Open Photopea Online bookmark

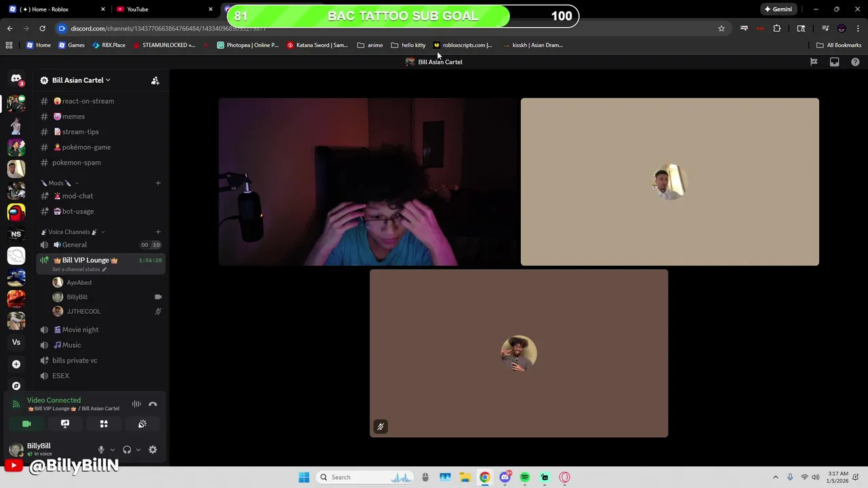coord(248,45)
